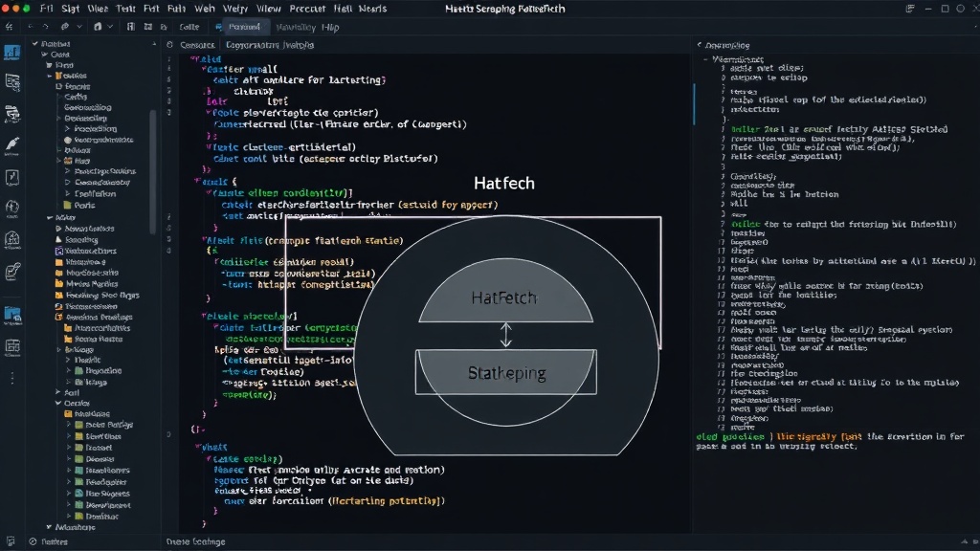Open the layout panel icon in title bar
The width and height of the screenshot is (980, 551).
click(910, 9)
